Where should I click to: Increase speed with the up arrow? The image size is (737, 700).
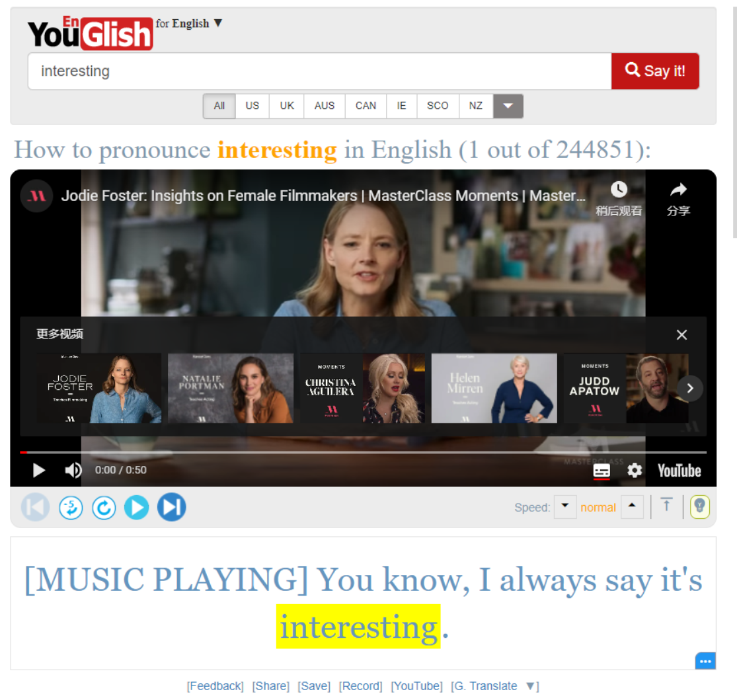[x=632, y=507]
